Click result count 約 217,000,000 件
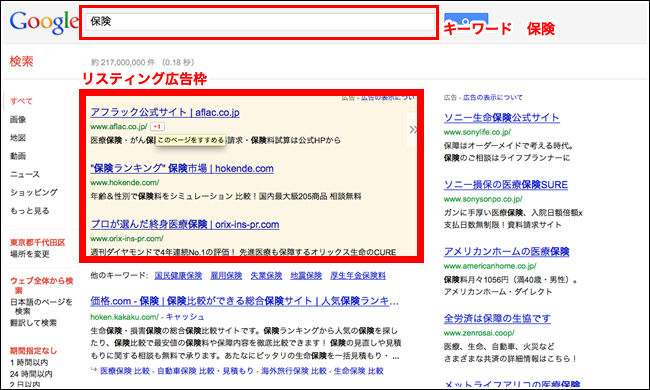The width and height of the screenshot is (650, 390). point(123,62)
